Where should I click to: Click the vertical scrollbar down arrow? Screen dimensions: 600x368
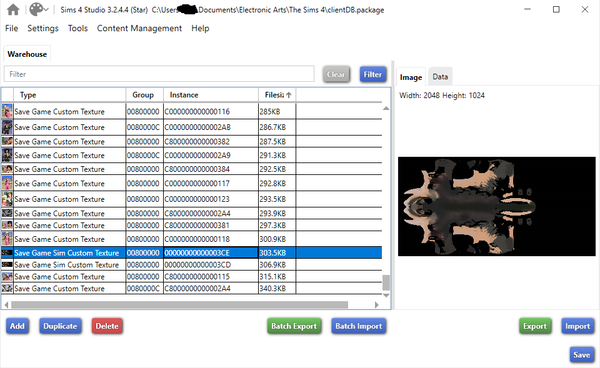[386, 295]
